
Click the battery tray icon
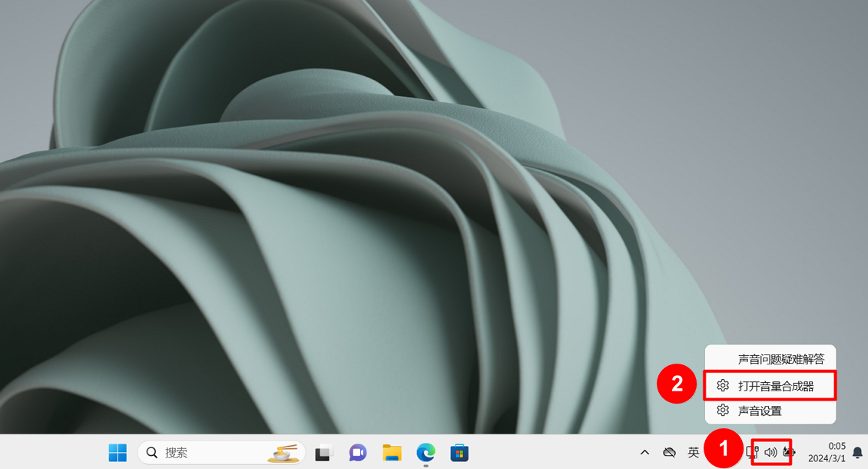click(788, 453)
